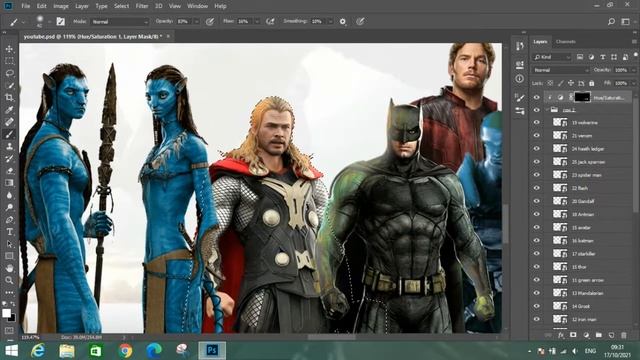
Task: Open Windows Start menu
Action: 11,351
